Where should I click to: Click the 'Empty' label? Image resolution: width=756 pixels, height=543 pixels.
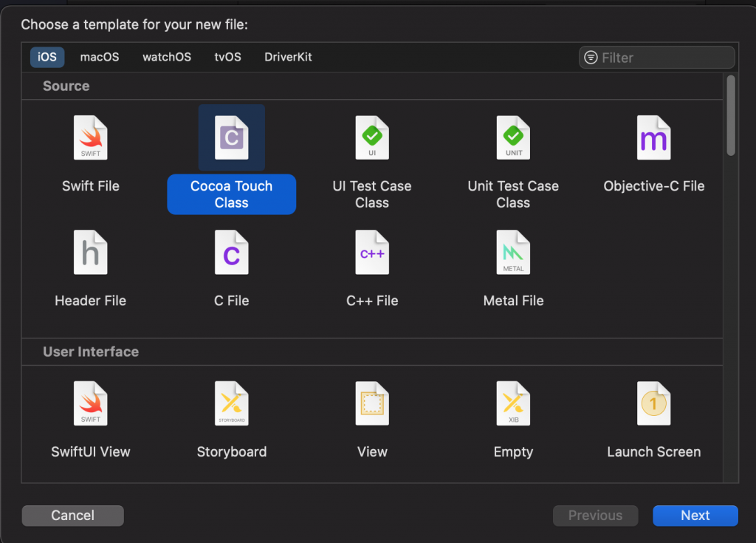click(514, 452)
